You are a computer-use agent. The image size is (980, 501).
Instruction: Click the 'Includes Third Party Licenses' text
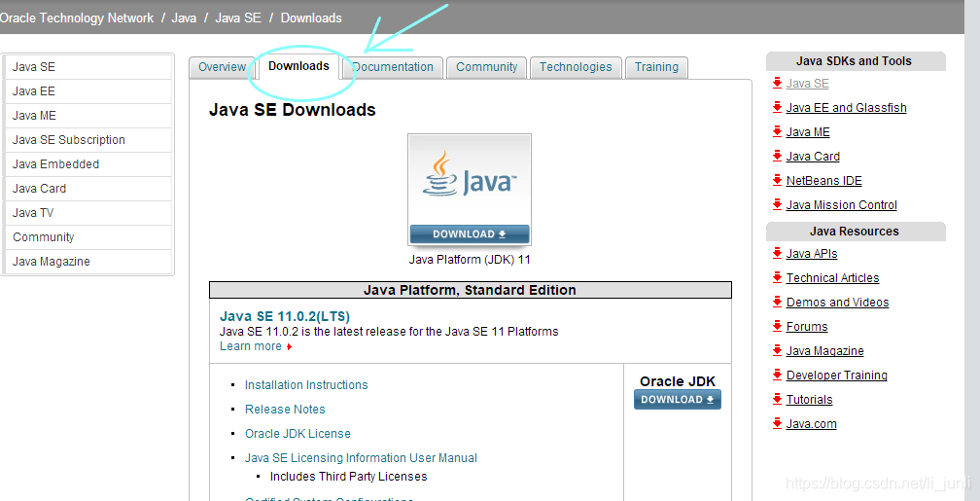(349, 477)
